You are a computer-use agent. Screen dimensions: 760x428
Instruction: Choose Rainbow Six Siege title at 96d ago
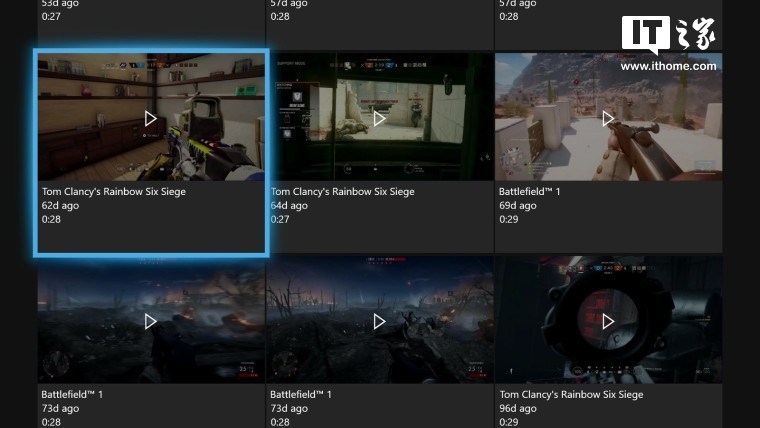tap(571, 395)
